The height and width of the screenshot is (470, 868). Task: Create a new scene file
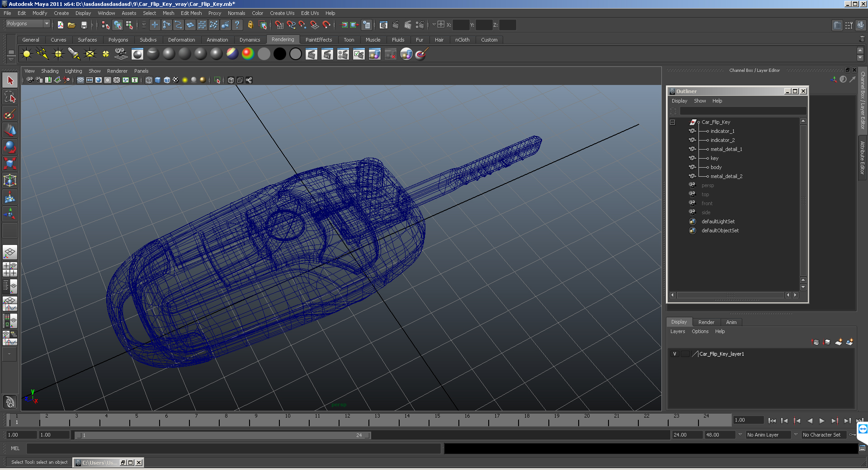(x=60, y=25)
